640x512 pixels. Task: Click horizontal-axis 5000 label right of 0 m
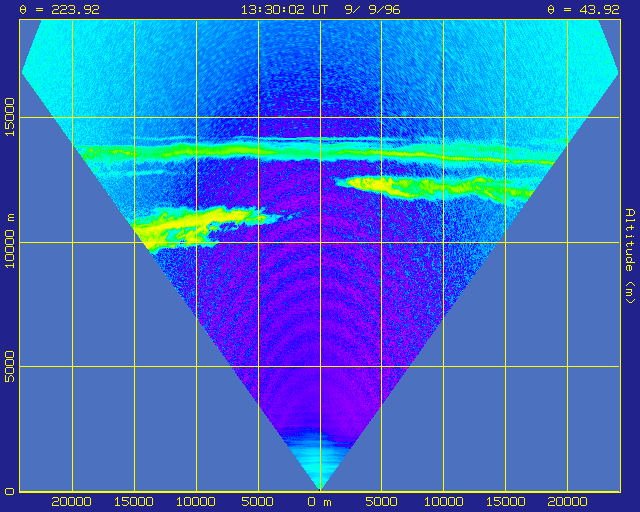(381, 502)
